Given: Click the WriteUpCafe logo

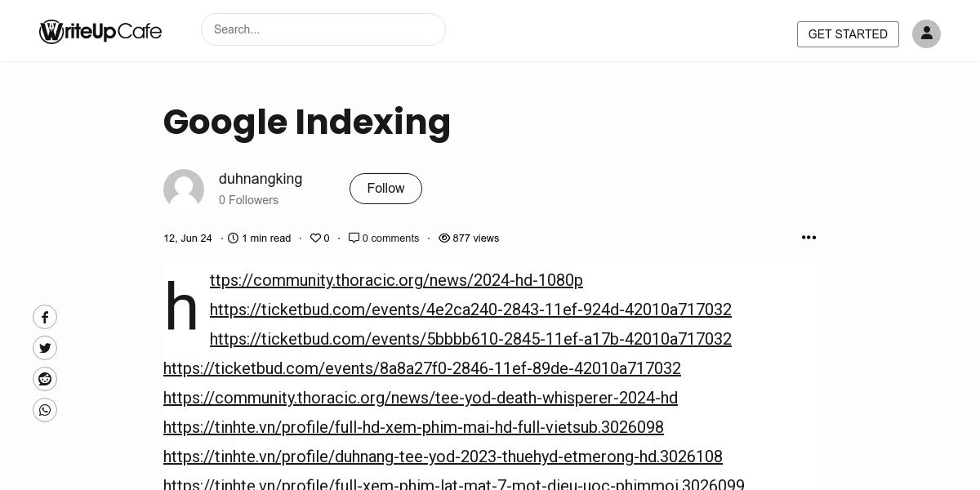Looking at the screenshot, I should 100,31.
